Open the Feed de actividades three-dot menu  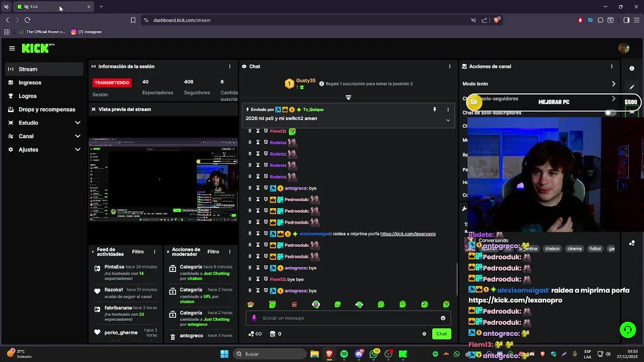[154, 252]
